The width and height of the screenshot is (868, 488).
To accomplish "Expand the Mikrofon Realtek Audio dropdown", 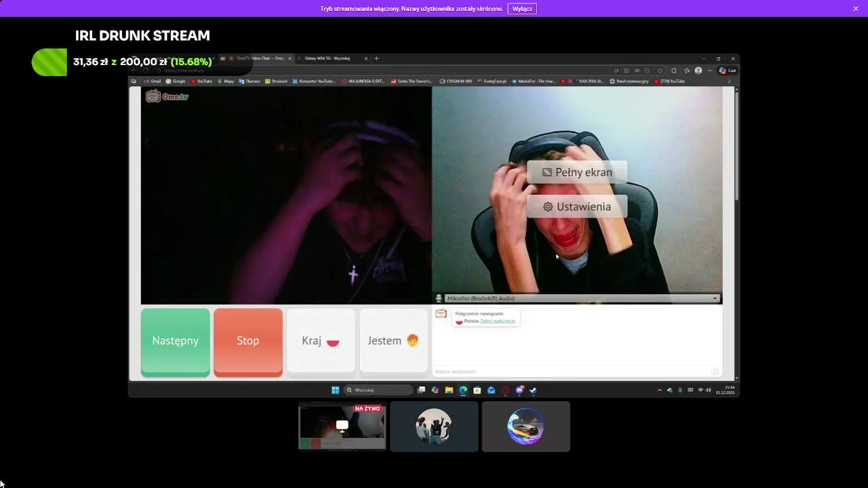I will [x=580, y=298].
